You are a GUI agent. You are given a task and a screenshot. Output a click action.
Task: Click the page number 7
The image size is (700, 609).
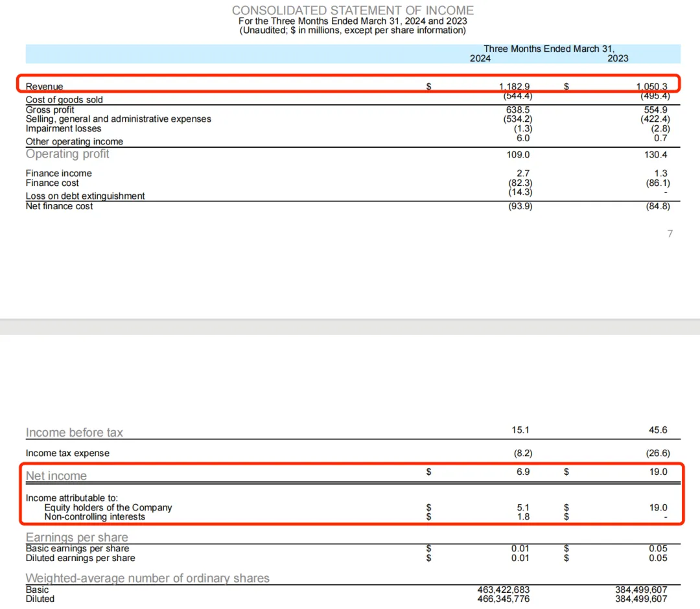(x=670, y=234)
